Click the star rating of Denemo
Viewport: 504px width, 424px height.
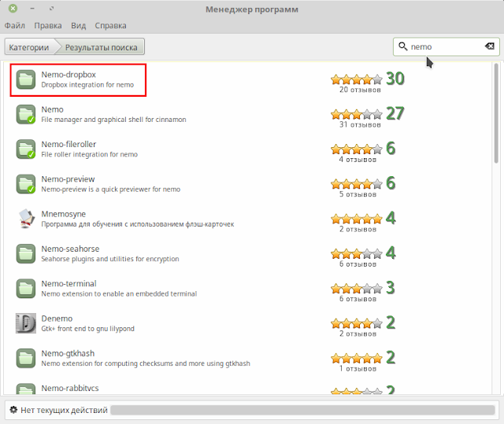point(357,323)
